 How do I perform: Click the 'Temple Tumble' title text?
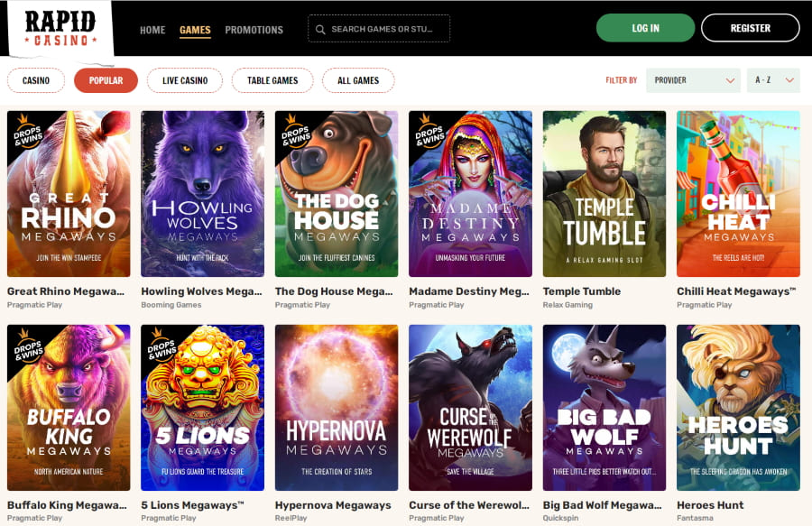coord(582,291)
